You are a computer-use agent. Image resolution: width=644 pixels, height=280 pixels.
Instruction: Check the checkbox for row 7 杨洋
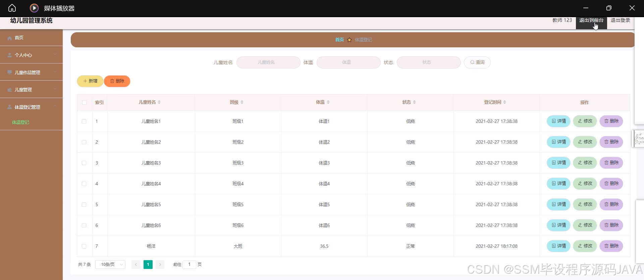point(84,246)
